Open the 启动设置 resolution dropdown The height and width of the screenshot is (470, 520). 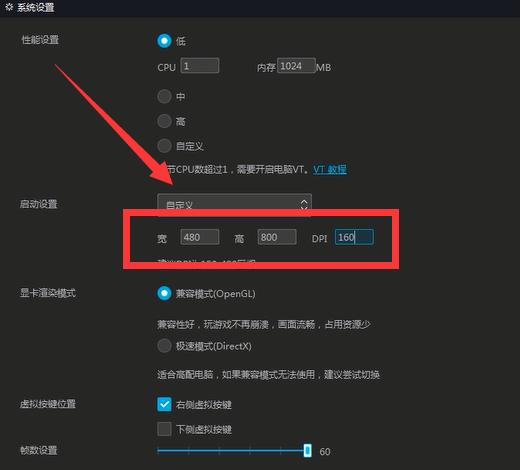pos(234,204)
